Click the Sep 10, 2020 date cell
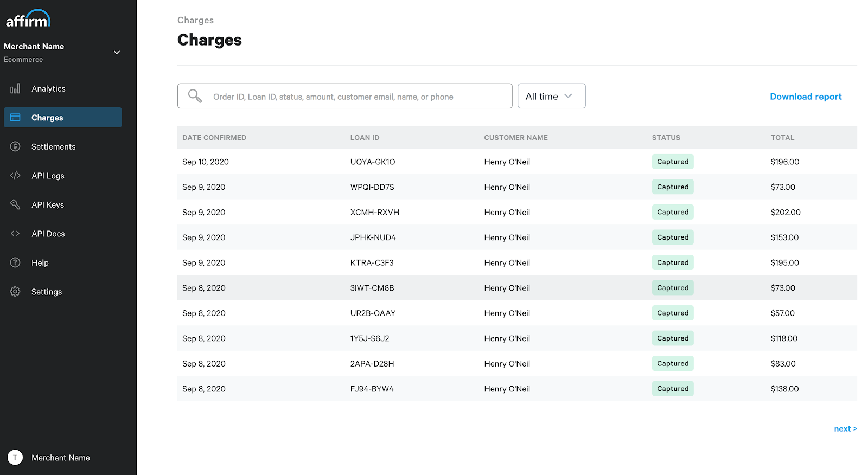 (x=206, y=162)
